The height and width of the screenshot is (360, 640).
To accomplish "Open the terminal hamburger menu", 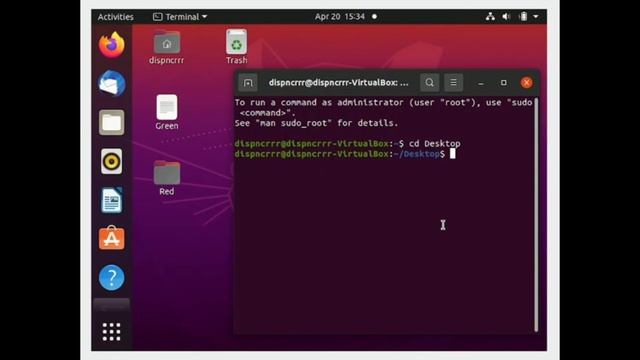I will click(453, 82).
